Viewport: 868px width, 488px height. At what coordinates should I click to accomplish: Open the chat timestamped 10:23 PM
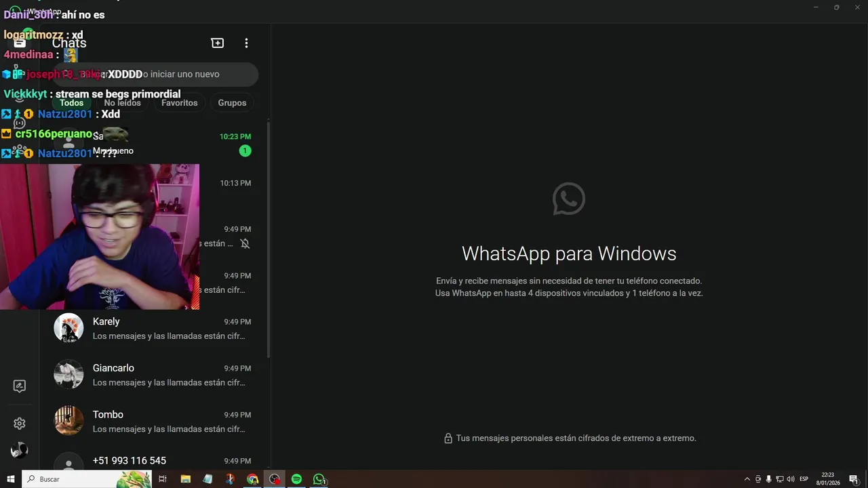154,144
